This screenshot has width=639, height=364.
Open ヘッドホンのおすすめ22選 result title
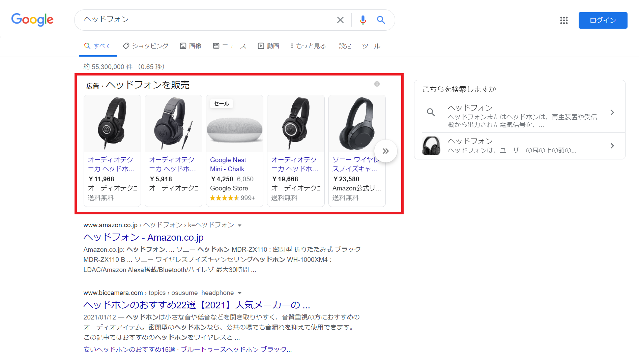pos(197,305)
